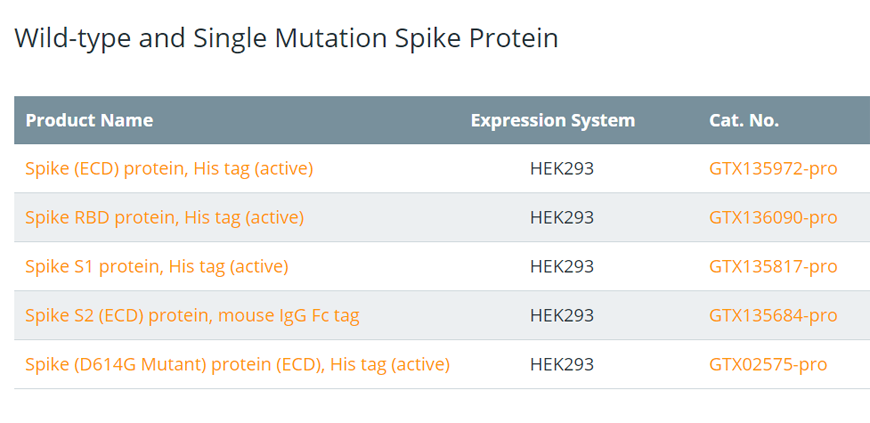Open catalog number GTX136090-pro
This screenshot has width=870, height=423.
773,218
